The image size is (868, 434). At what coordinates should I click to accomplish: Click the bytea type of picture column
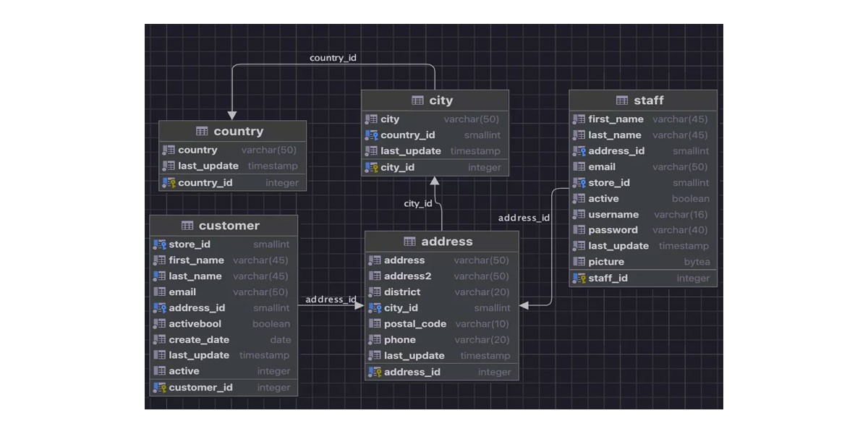[x=697, y=262]
